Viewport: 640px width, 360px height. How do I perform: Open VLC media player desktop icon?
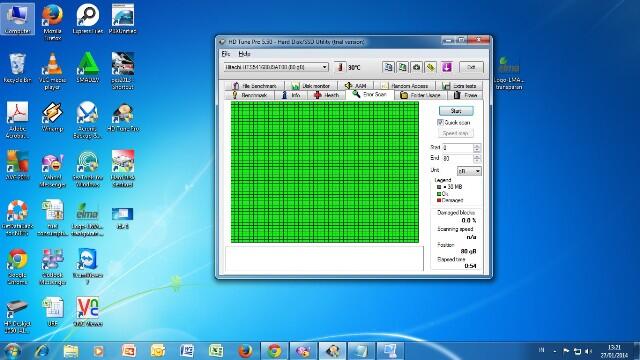(x=52, y=71)
